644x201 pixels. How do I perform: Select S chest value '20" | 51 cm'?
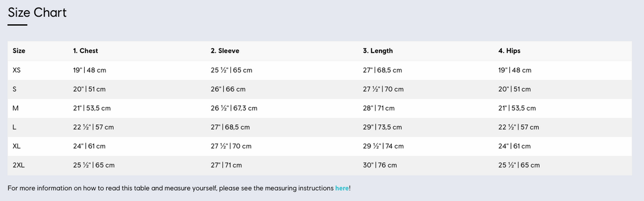coord(89,89)
